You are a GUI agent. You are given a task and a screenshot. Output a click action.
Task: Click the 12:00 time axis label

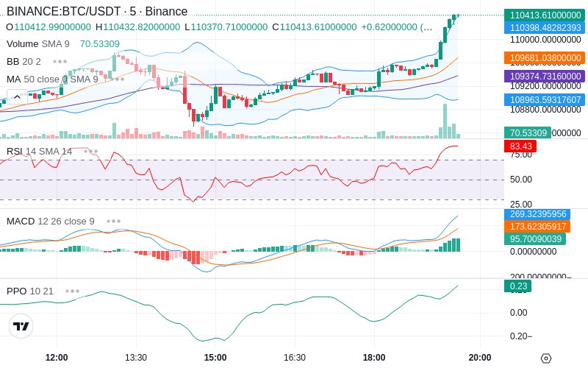point(57,358)
